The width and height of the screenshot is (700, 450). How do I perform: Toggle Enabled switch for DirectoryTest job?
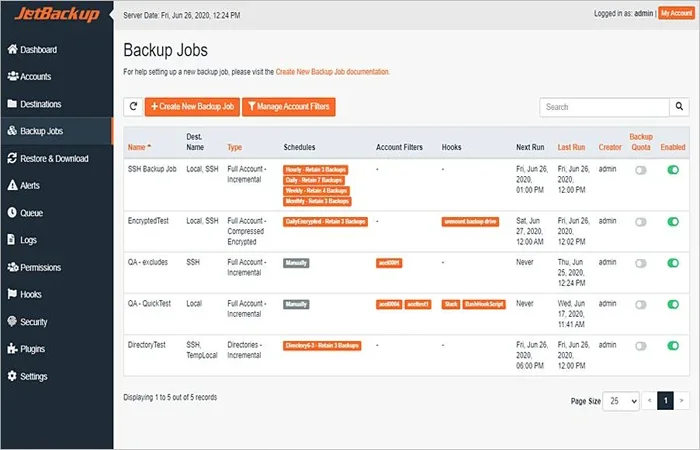click(673, 346)
